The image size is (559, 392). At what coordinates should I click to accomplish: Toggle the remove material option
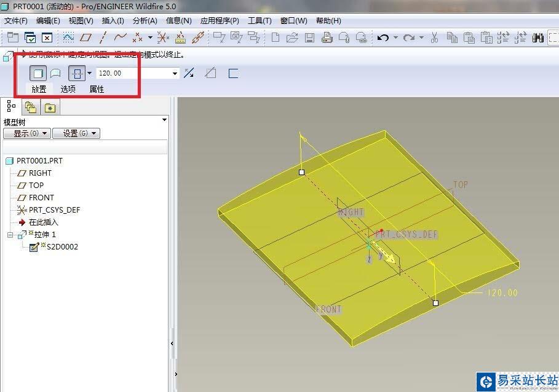[x=211, y=73]
